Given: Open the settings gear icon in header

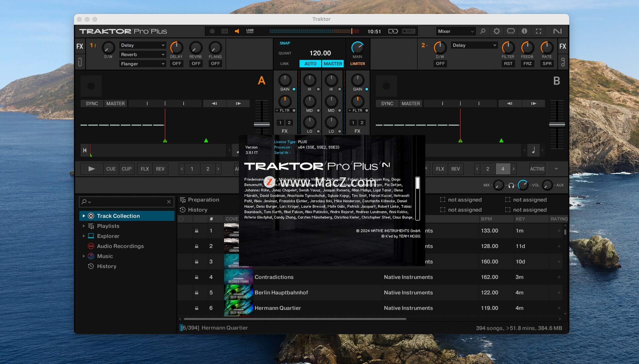Looking at the screenshot, I should click(x=497, y=31).
